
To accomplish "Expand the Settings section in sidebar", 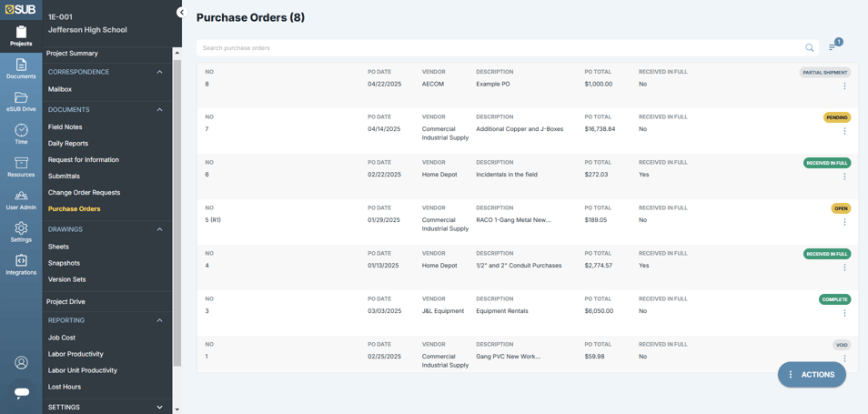I will click(160, 407).
